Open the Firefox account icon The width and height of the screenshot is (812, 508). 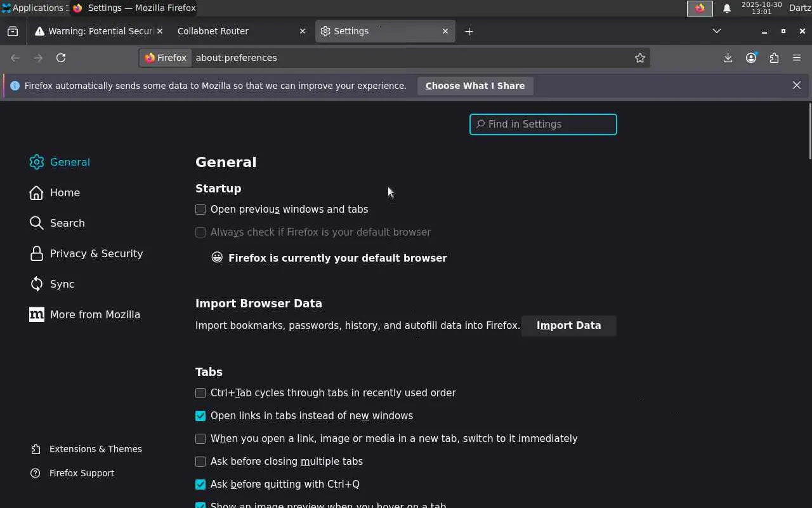751,58
